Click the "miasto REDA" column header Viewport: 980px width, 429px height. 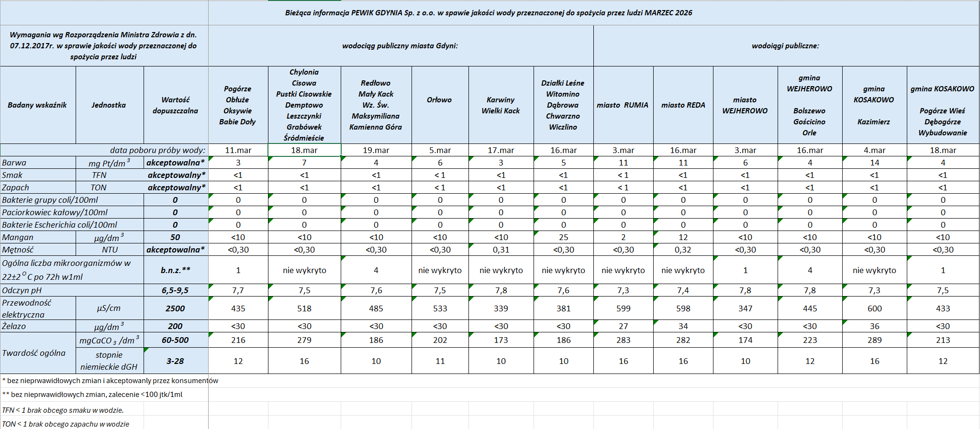[x=683, y=105]
